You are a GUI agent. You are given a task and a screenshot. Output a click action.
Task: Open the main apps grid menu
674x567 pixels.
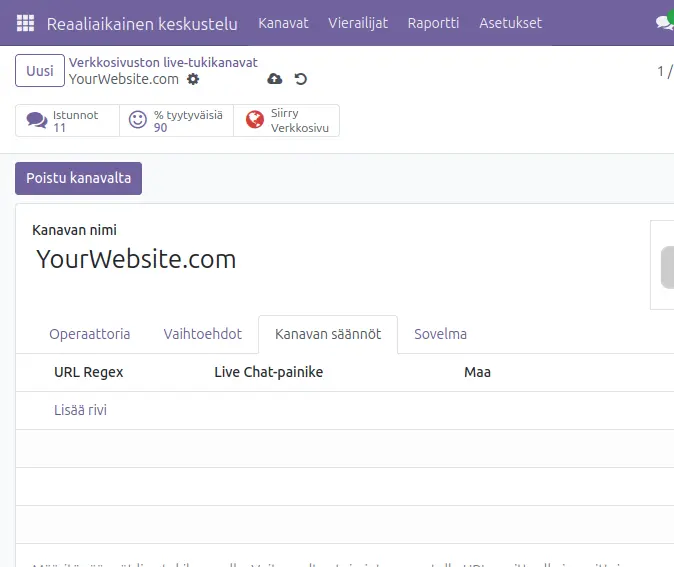coord(25,23)
